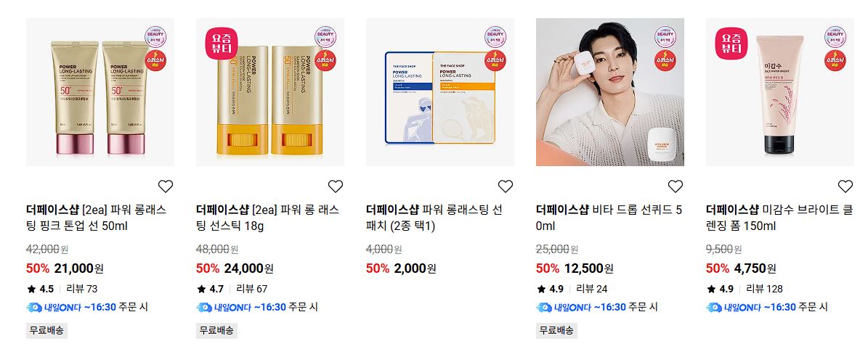The image size is (868, 349).
Task: Click red 슈퍼소닉 badge on sun patch image
Action: coord(495,60)
